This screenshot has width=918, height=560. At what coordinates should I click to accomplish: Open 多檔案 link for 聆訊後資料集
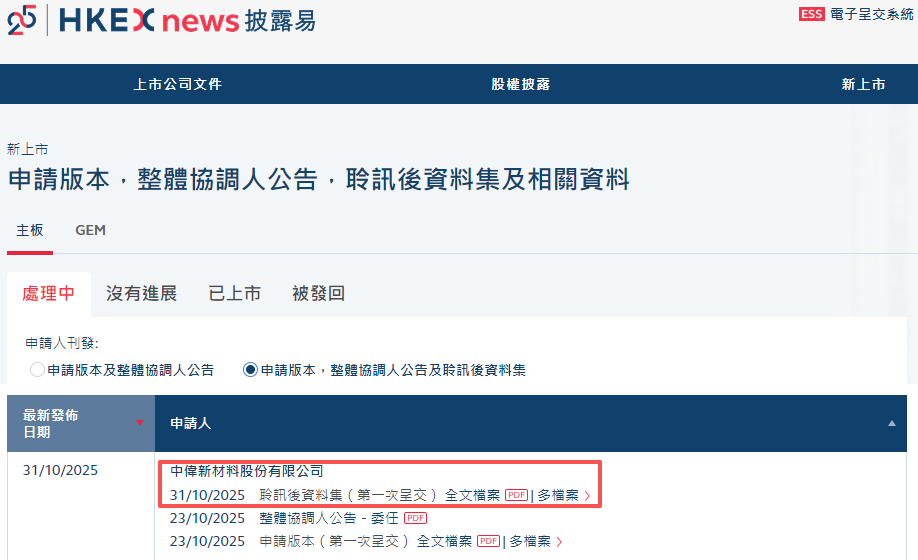point(558,495)
